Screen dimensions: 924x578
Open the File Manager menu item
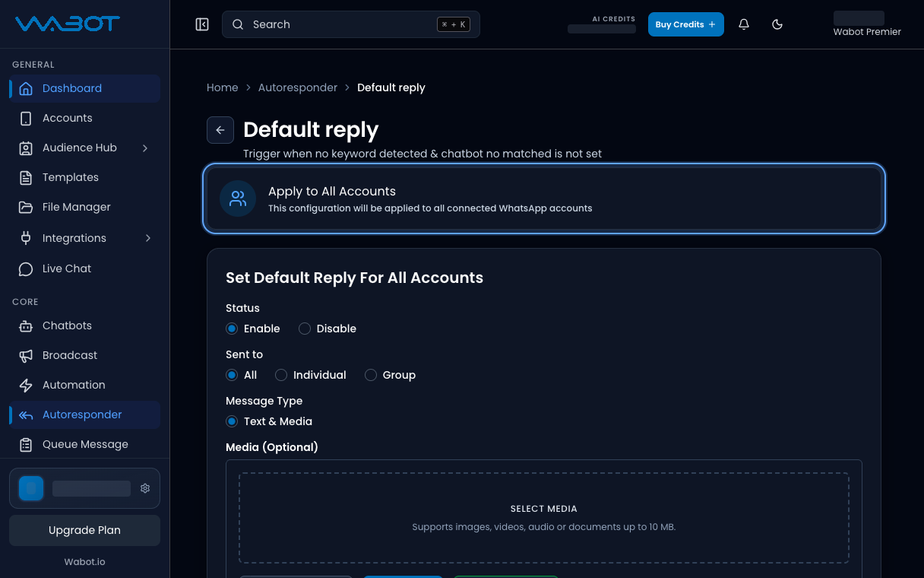point(84,207)
